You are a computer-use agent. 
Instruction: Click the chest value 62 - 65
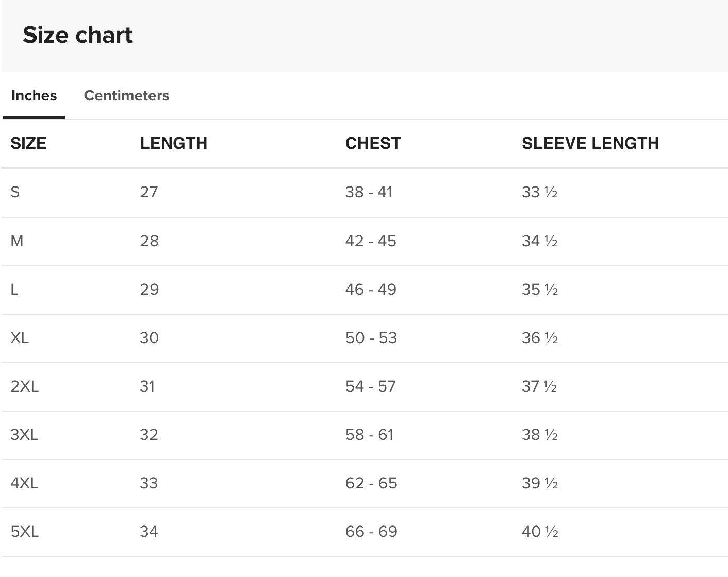pos(371,483)
